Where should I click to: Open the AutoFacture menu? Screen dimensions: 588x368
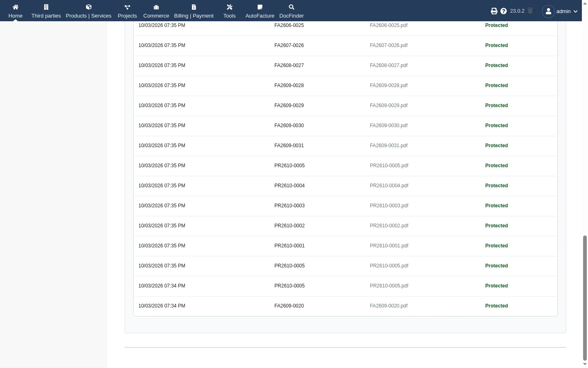point(260,11)
